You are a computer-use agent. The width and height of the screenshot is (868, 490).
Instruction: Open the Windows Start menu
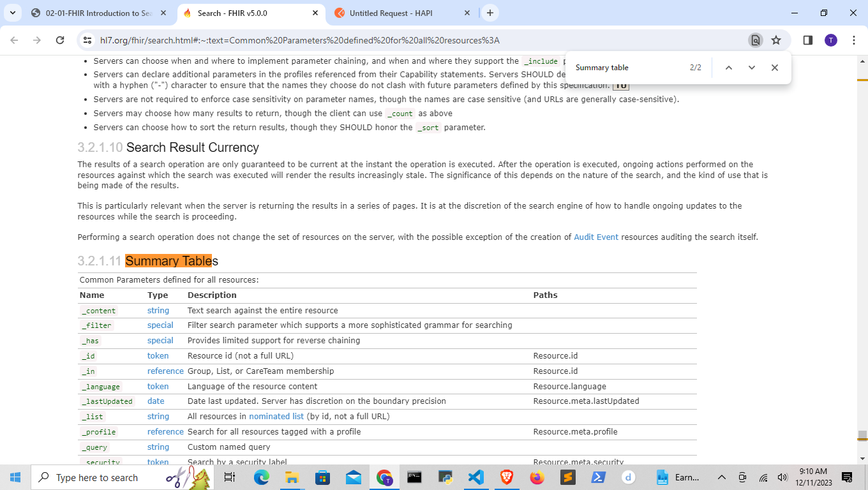(15, 477)
